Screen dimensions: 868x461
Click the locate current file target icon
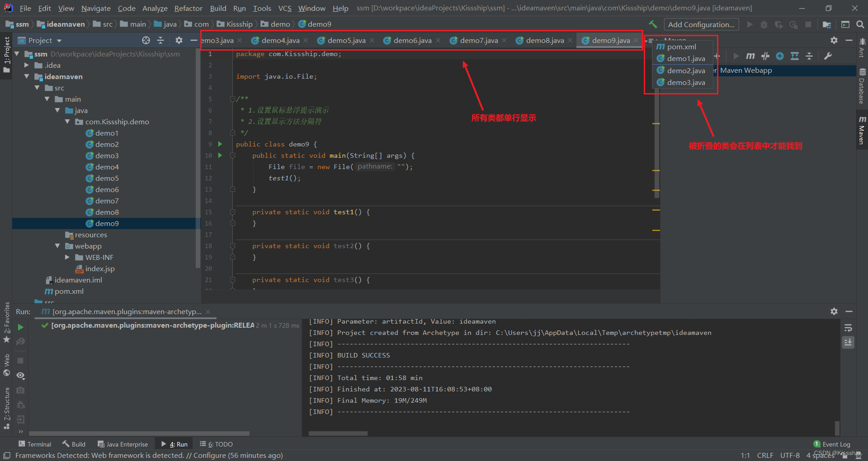pos(146,40)
